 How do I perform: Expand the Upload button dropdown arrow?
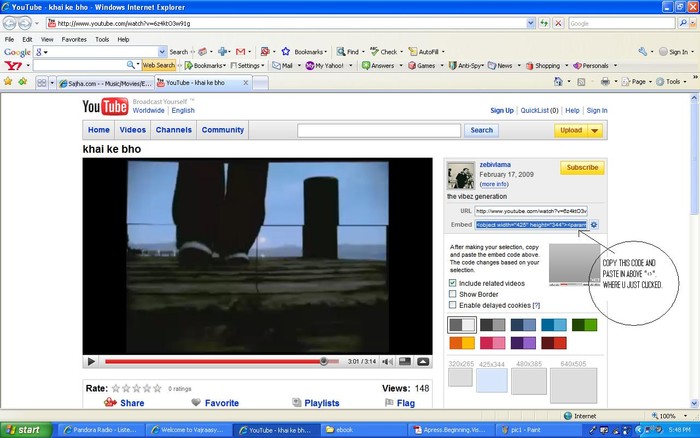pyautogui.click(x=595, y=130)
